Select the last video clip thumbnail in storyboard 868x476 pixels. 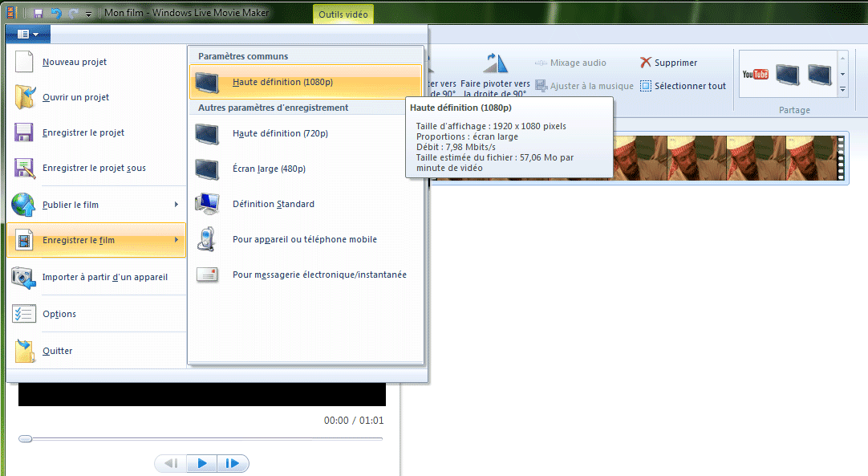[810, 158]
